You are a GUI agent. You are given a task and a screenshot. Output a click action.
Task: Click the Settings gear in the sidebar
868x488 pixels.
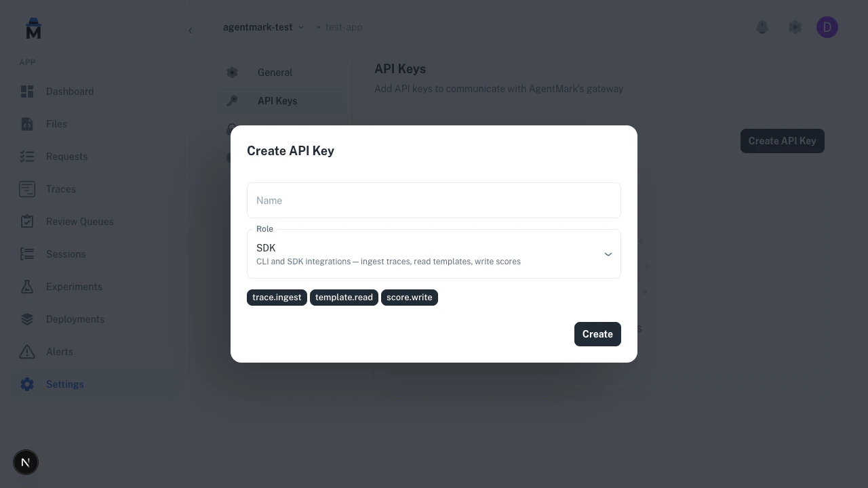point(27,384)
